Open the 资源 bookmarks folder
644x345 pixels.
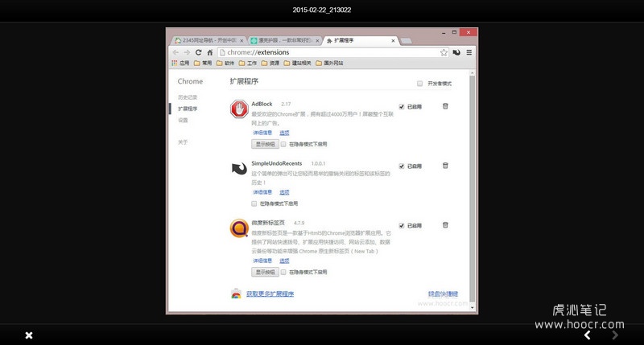(x=270, y=64)
